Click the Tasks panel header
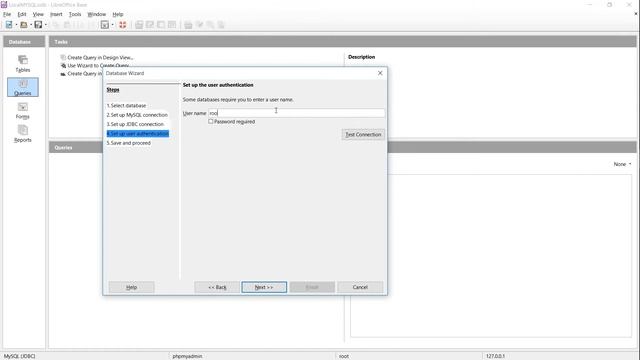The width and height of the screenshot is (640, 360). click(342, 42)
